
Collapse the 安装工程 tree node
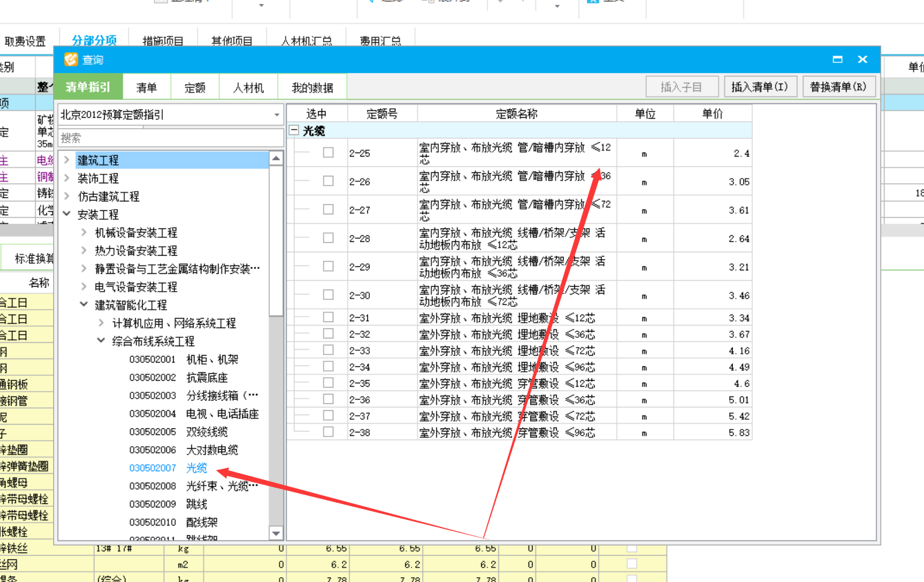pyautogui.click(x=67, y=214)
